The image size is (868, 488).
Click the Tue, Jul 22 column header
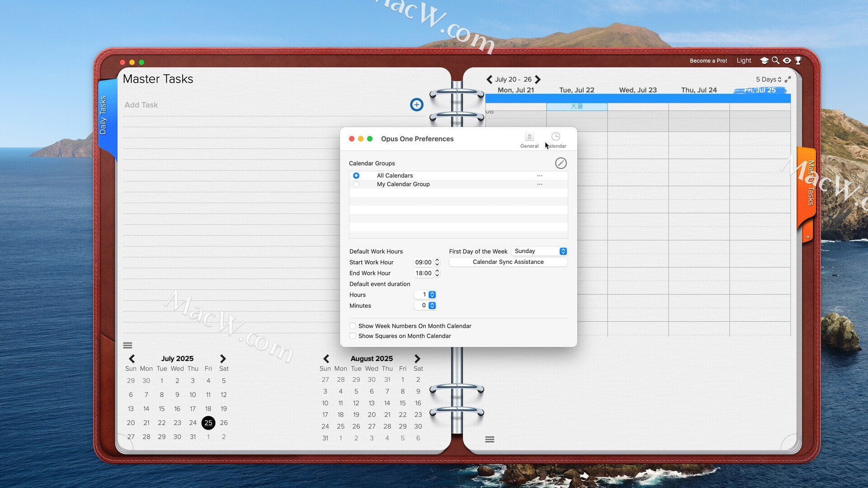coord(577,90)
